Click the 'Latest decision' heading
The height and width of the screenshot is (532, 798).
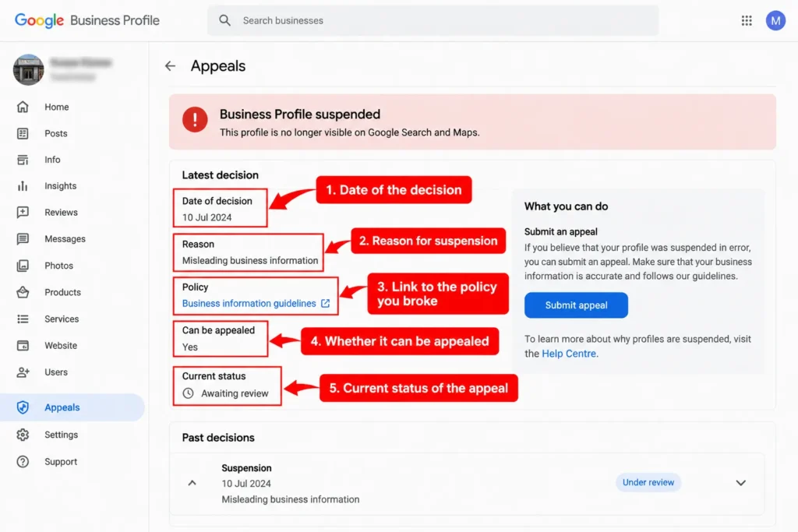pyautogui.click(x=221, y=175)
